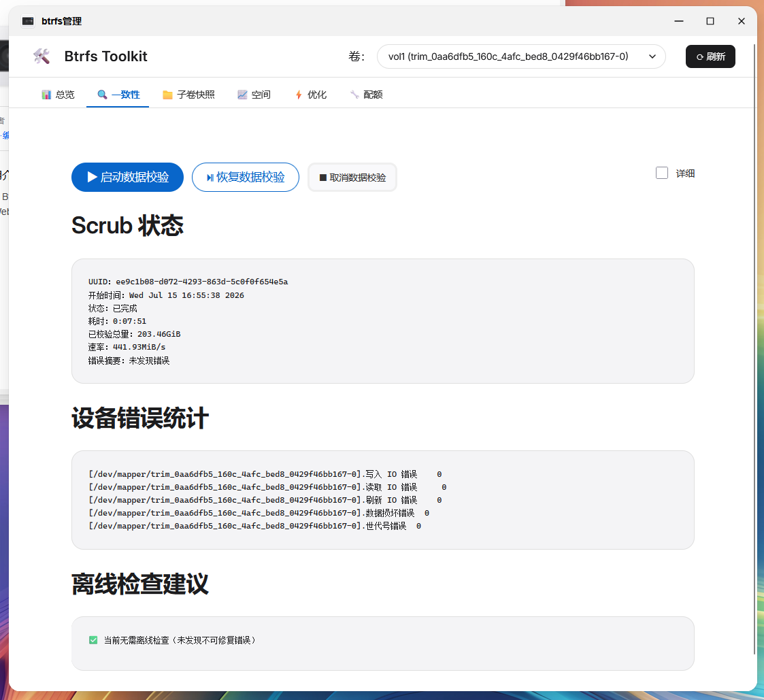Screen dimensions: 764x700
Task: Click the 刷新 refresh button
Action: point(710,56)
